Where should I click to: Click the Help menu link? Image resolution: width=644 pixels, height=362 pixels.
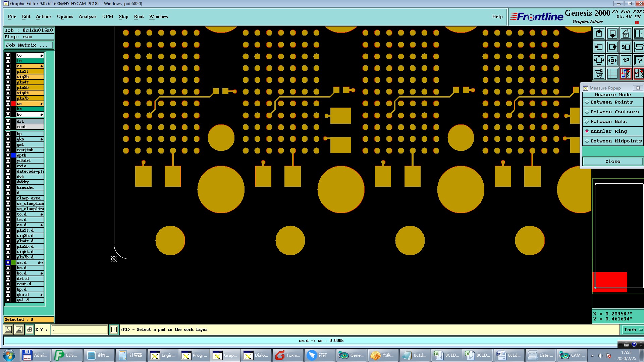(x=497, y=17)
